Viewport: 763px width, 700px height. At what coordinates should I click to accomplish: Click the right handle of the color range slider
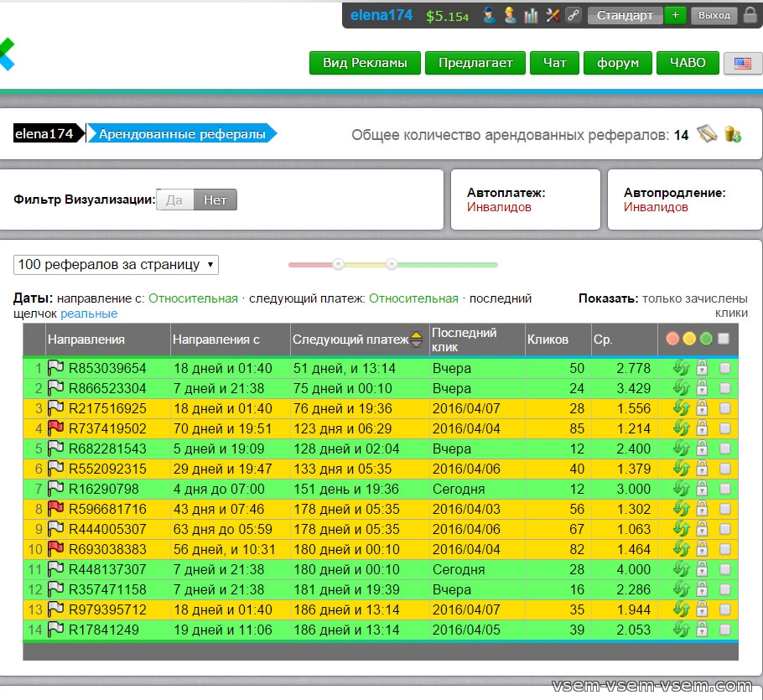pyautogui.click(x=392, y=265)
